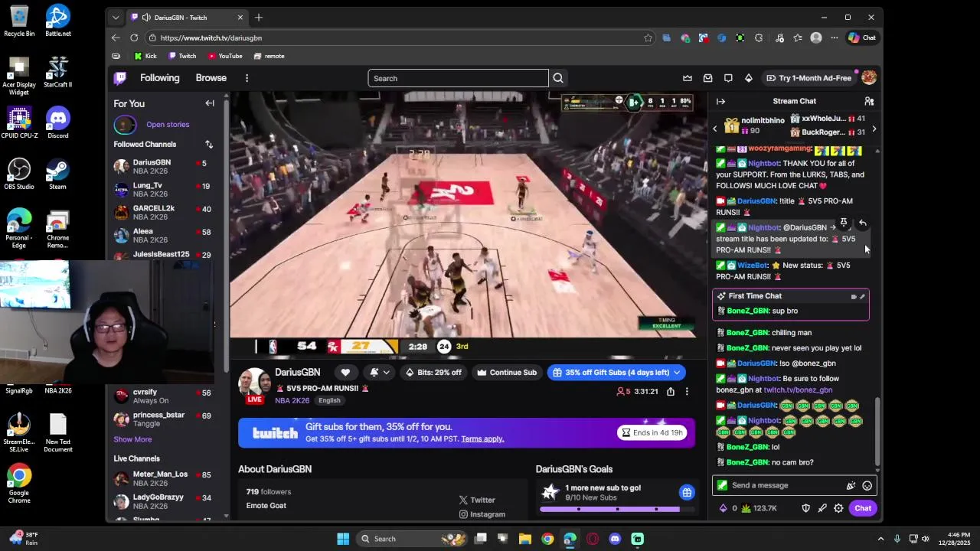The image size is (980, 551).
Task: Open the YouTube bookmark
Action: point(225,56)
